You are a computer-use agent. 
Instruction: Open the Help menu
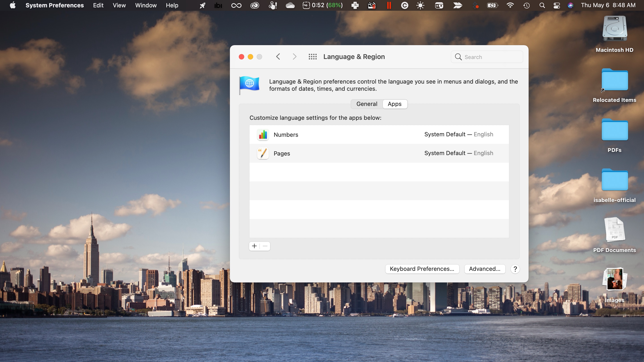(172, 5)
